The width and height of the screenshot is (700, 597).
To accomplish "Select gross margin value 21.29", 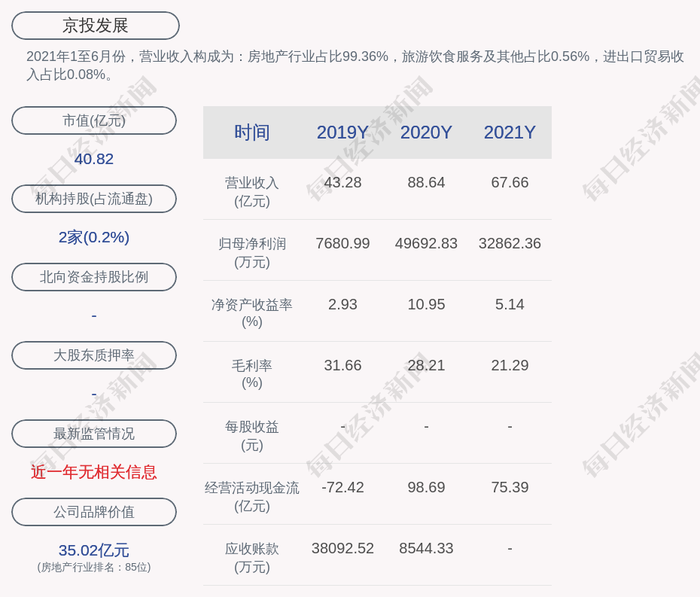I will pyautogui.click(x=510, y=365).
